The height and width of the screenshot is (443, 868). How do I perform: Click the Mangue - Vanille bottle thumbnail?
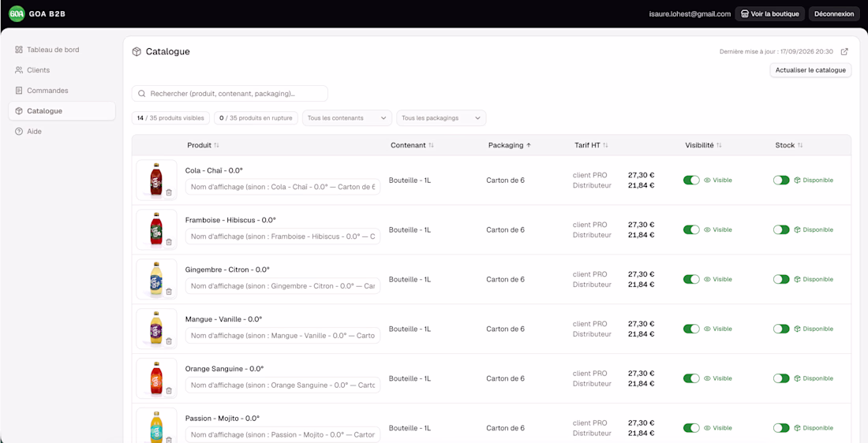tap(156, 328)
